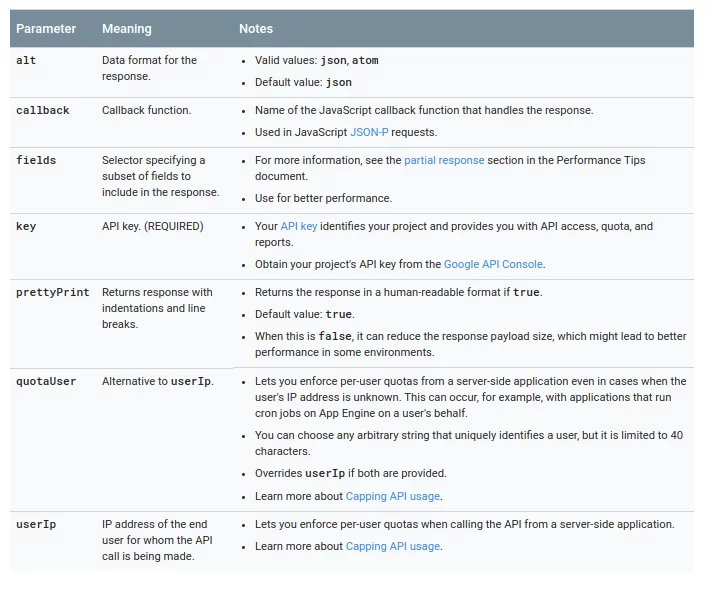712x601 pixels.
Task: Click the key parameter name
Action: (x=26, y=226)
